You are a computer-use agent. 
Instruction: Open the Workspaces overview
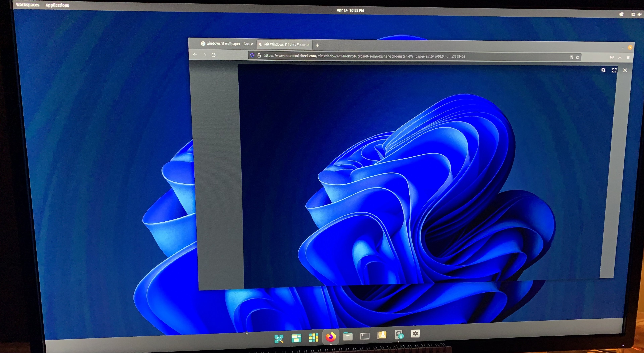pos(28,5)
